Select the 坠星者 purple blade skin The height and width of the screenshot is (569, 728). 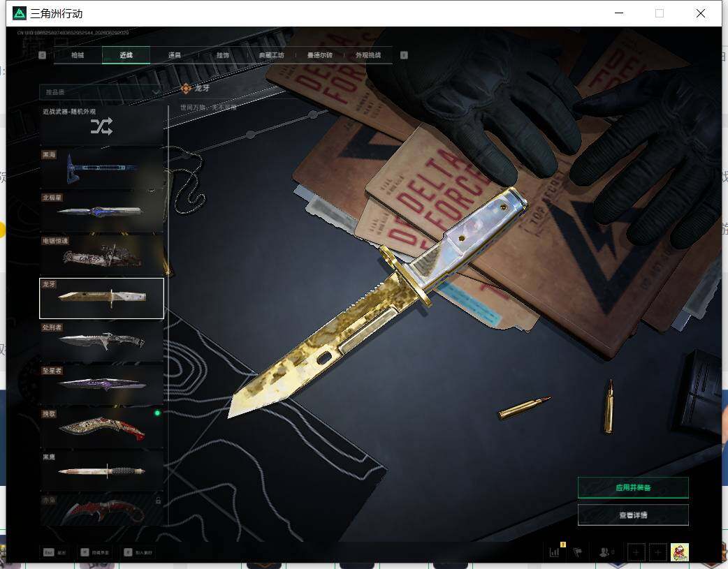(102, 384)
